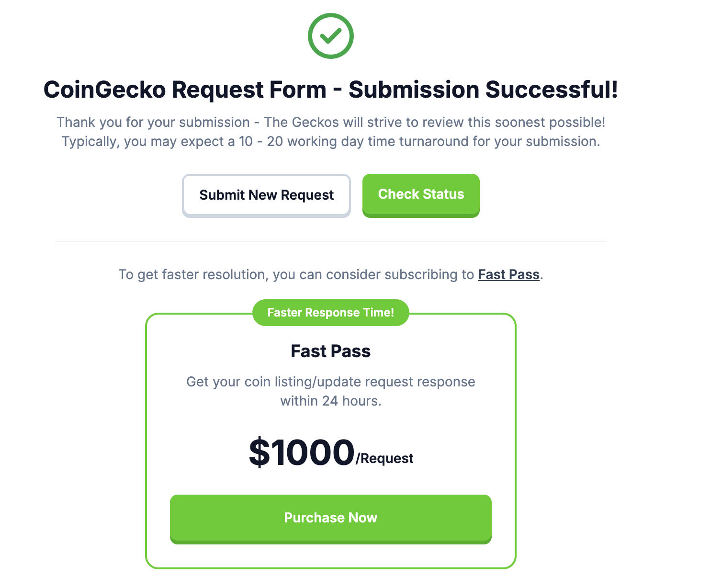Click the Faster Response Time badge
The image size is (722, 588).
click(330, 312)
